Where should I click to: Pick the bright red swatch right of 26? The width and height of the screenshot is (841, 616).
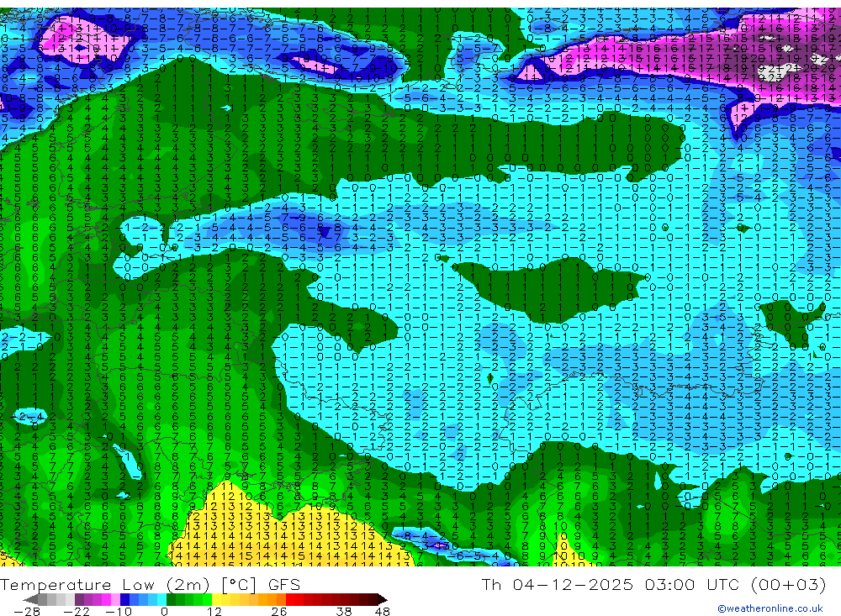coord(290,600)
